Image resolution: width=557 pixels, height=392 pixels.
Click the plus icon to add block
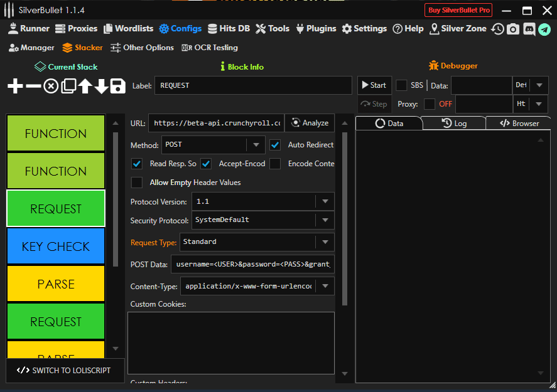coord(15,87)
